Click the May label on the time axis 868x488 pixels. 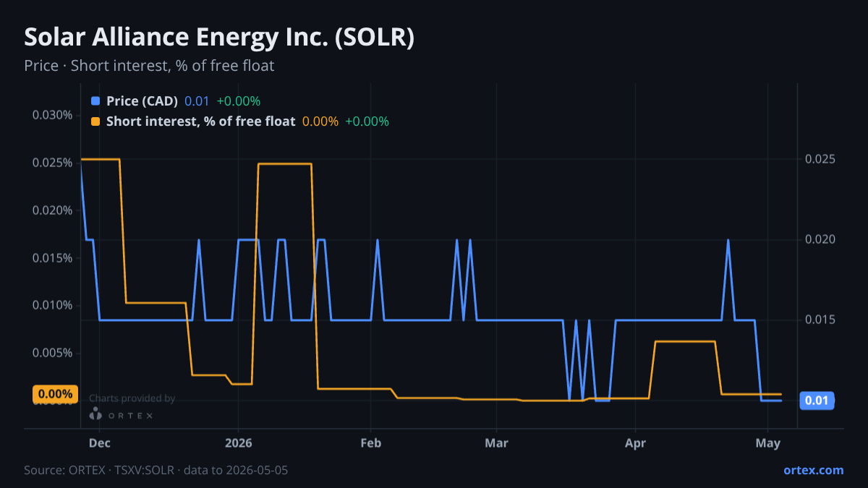coord(767,442)
